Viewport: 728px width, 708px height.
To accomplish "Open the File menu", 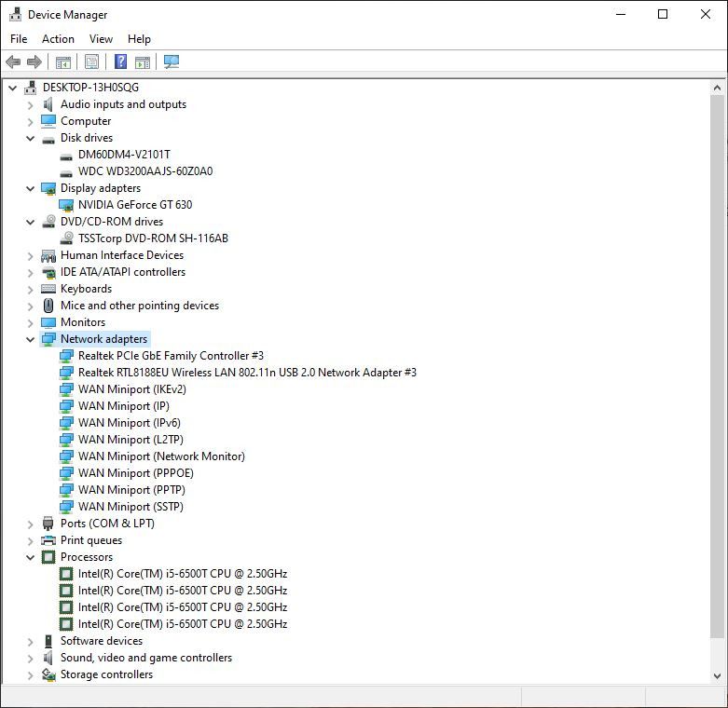I will [19, 39].
